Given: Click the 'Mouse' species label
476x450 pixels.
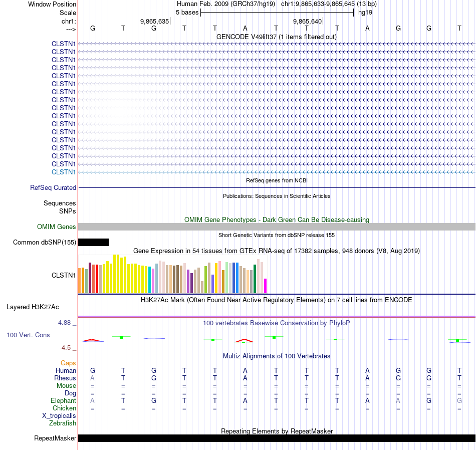Looking at the screenshot, I should 66,386.
